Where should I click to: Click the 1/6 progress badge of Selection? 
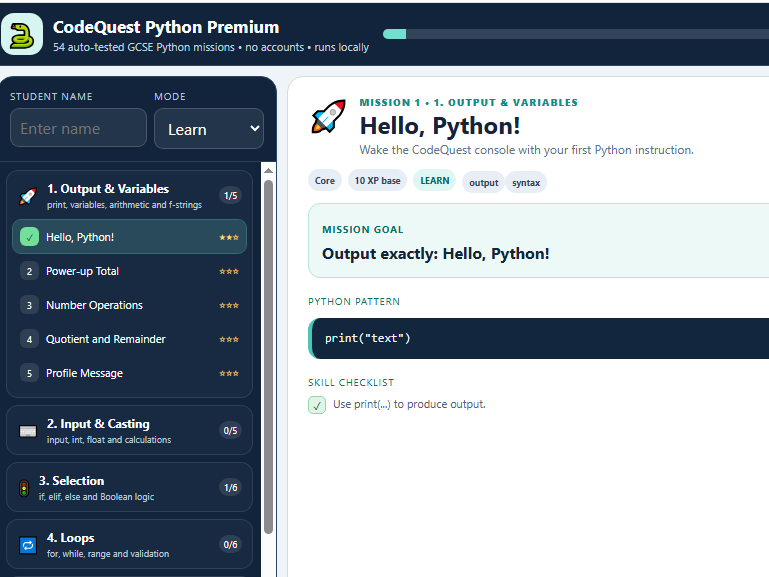(x=231, y=487)
